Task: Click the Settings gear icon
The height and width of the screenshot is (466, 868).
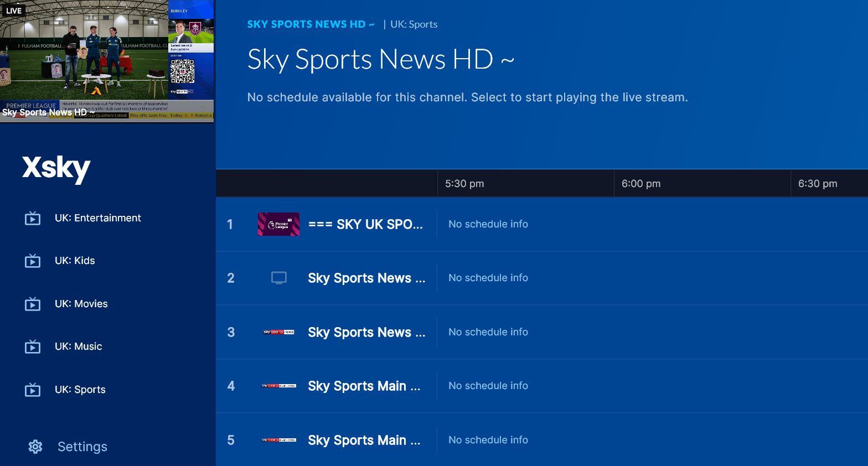Action: click(35, 447)
